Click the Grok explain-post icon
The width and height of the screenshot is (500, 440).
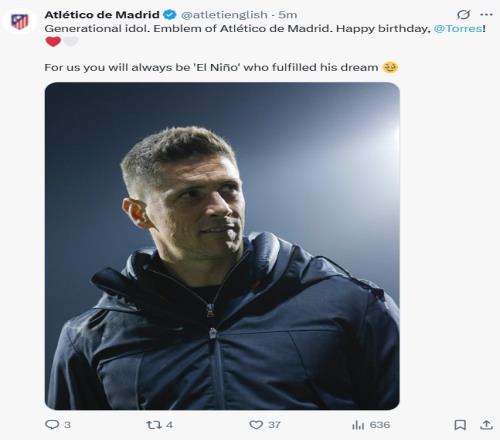[463, 15]
